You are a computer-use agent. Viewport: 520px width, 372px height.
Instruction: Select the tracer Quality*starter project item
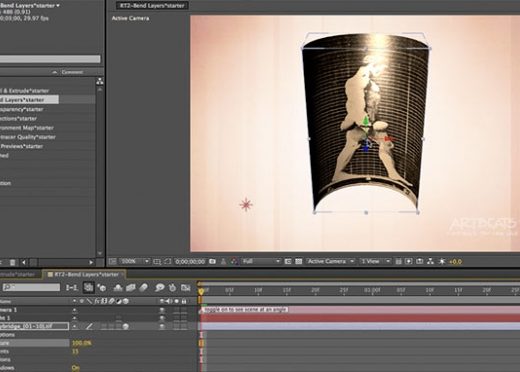(28, 137)
